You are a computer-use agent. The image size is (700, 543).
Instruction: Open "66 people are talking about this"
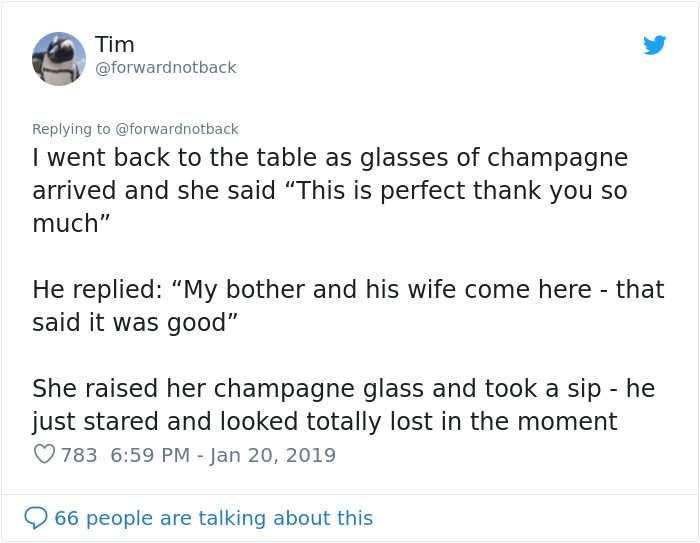(x=213, y=518)
